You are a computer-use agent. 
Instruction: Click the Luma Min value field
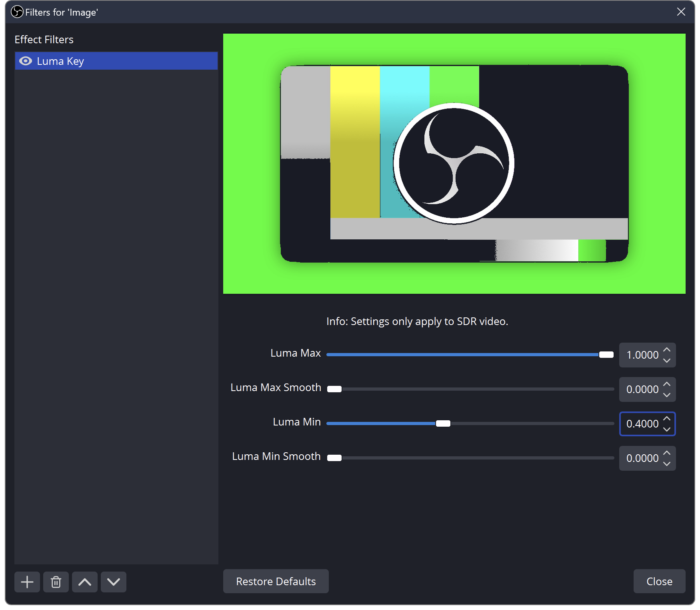(641, 424)
